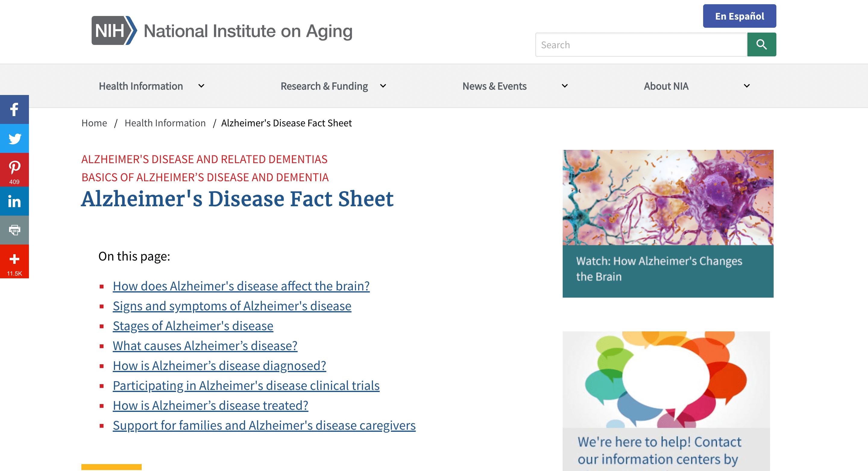Expand Health Information menu chevron
This screenshot has width=868, height=471.
[x=201, y=86]
